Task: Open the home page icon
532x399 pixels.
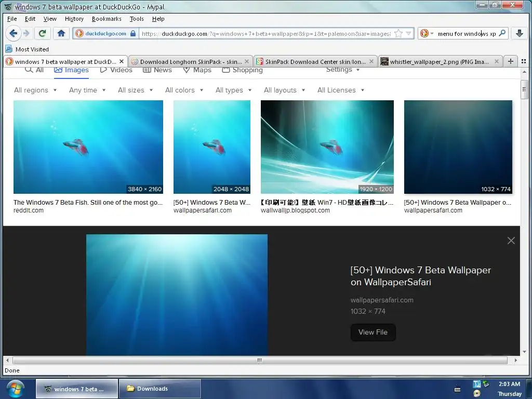Action: [61, 33]
